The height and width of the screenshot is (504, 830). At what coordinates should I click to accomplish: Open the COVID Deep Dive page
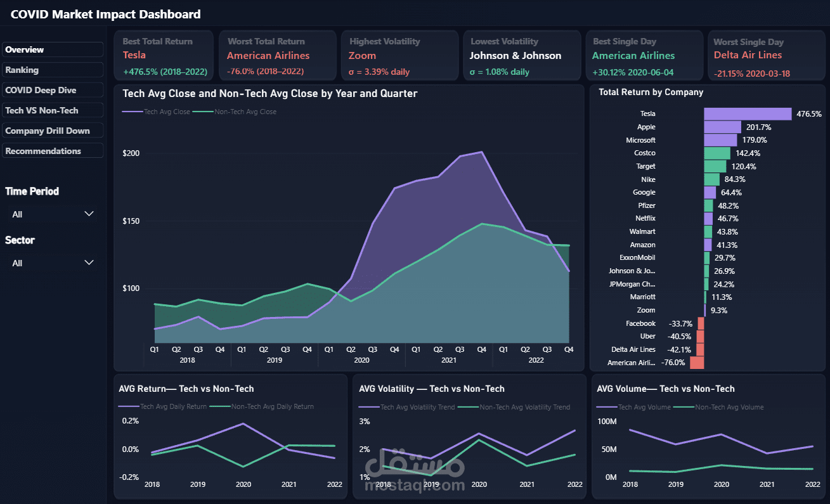coord(53,90)
